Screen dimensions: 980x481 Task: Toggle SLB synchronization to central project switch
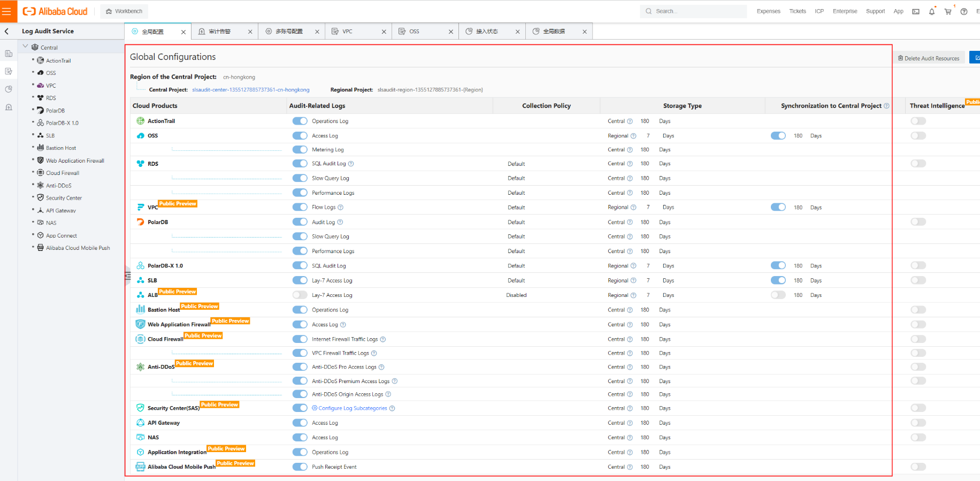click(778, 280)
